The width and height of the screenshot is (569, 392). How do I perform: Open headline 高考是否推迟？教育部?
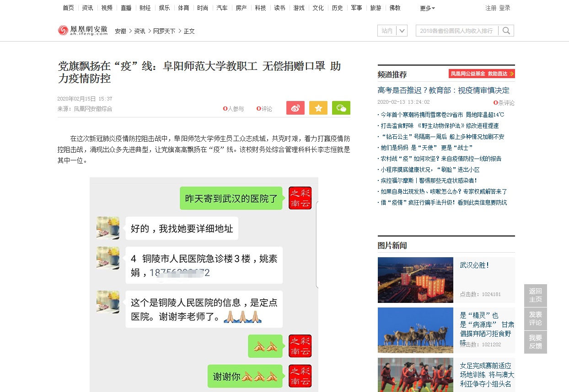pos(443,90)
